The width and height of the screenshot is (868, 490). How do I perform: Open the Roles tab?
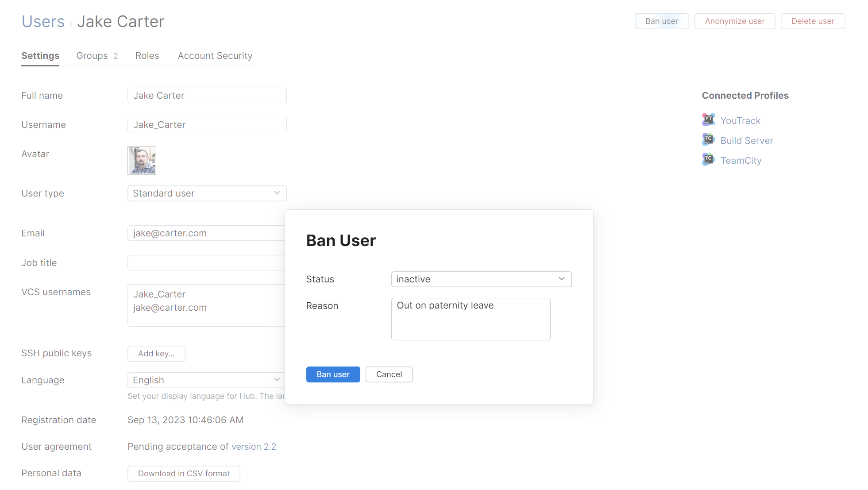click(147, 56)
